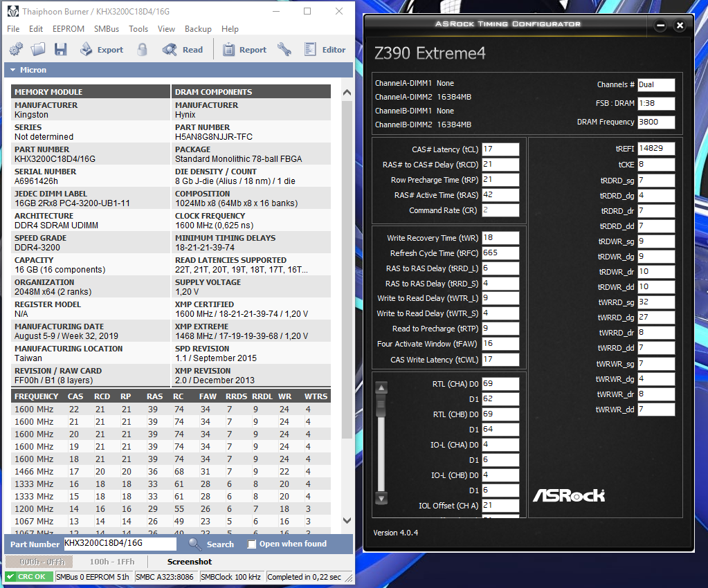
Task: Open the File menu
Action: [13, 29]
